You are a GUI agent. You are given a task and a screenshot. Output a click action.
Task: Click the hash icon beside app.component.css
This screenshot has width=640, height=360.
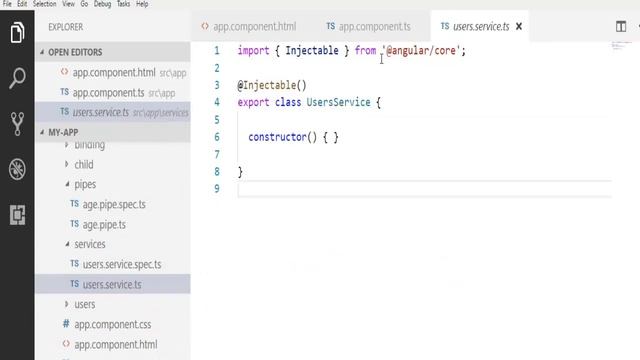coord(66,324)
